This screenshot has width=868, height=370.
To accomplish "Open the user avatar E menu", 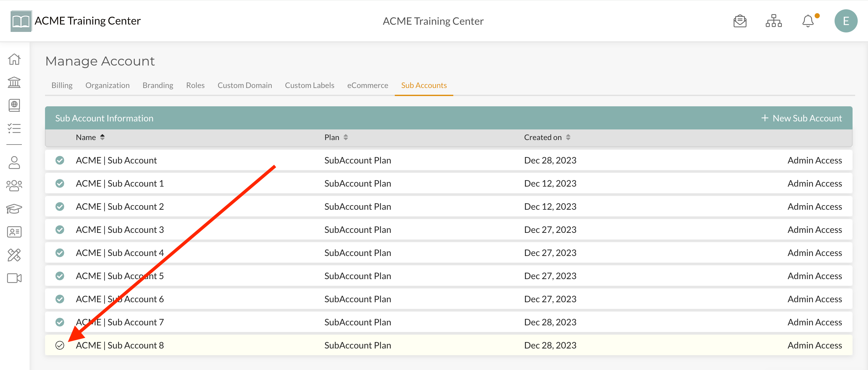I will [845, 21].
